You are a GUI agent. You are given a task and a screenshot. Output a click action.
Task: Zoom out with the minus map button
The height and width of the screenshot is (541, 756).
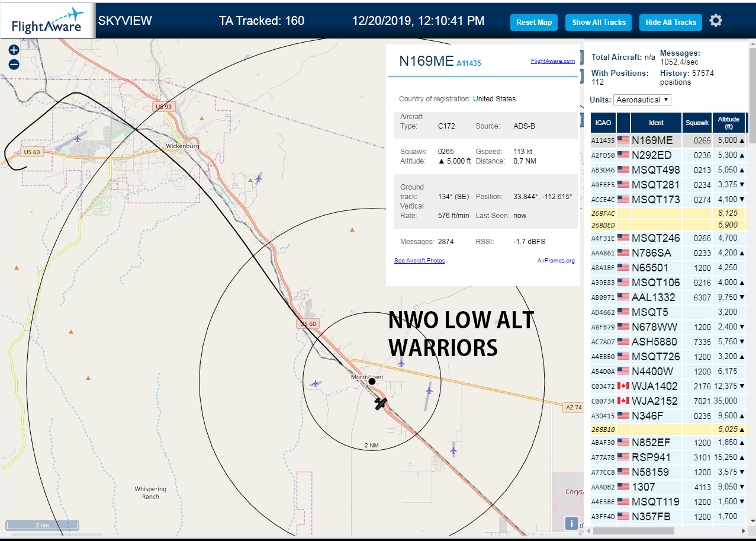(14, 65)
